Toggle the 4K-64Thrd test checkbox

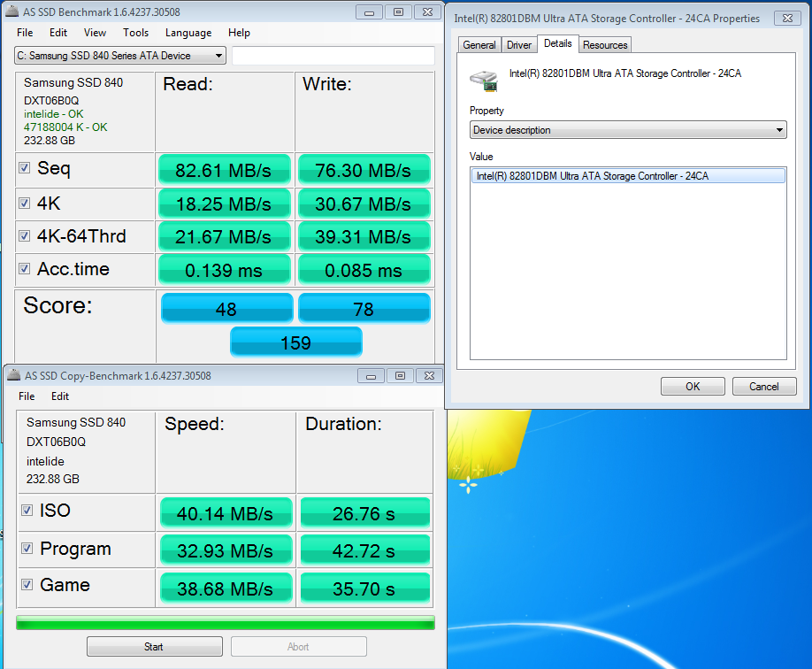point(25,237)
